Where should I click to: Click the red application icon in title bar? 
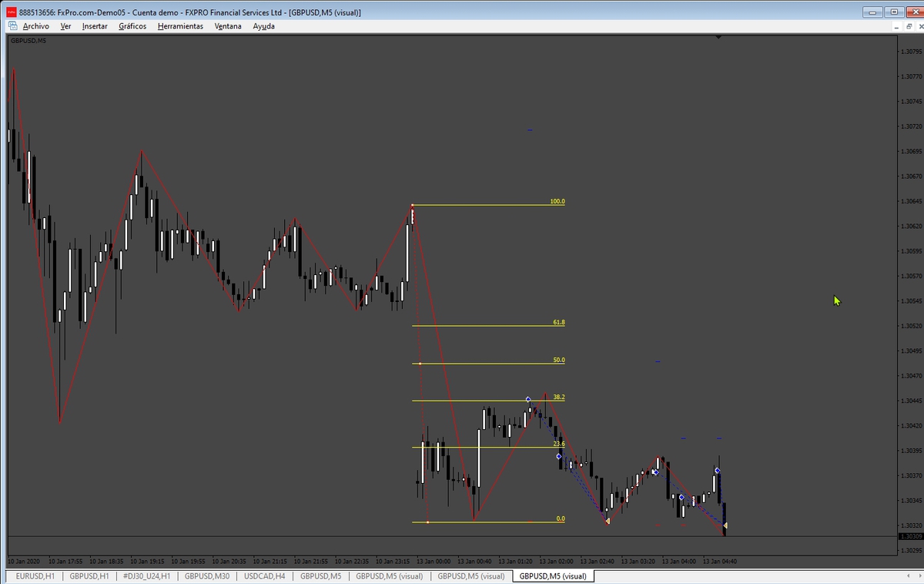[x=12, y=12]
